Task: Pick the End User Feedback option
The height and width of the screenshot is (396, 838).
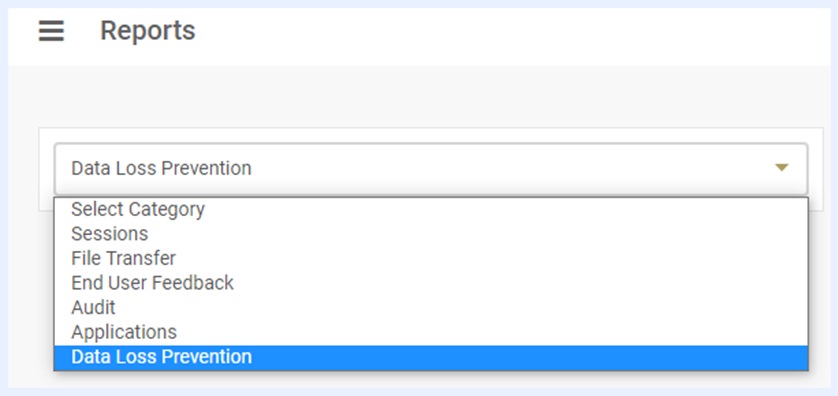Action: [431, 283]
